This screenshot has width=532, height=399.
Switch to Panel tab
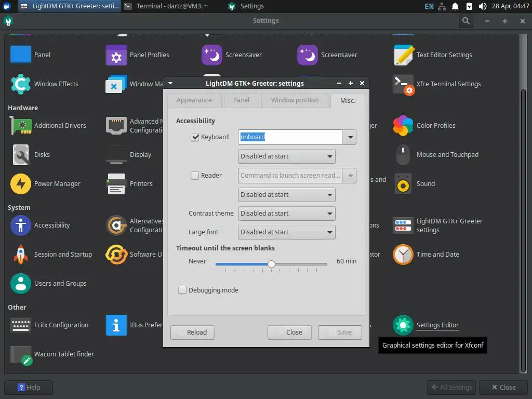tap(241, 100)
